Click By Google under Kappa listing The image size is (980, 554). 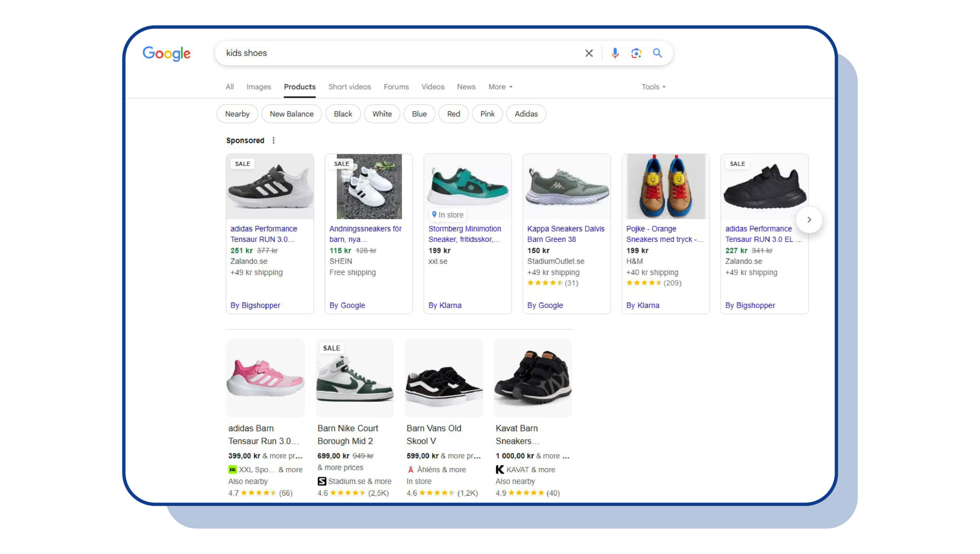point(545,305)
